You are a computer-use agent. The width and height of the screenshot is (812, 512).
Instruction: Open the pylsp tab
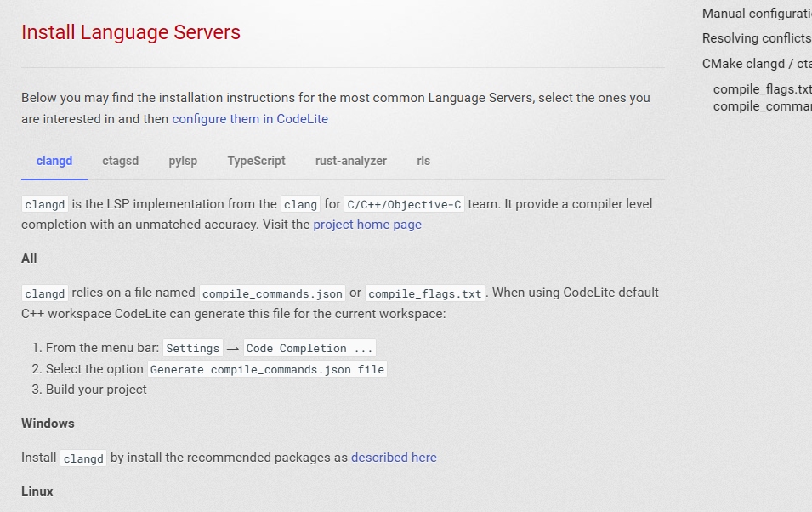click(183, 161)
